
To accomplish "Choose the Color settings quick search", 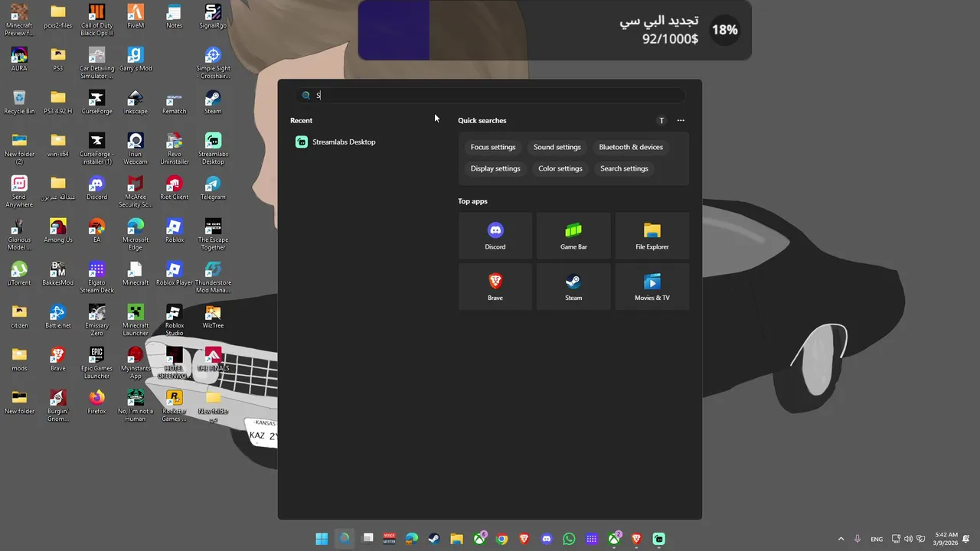I will [x=560, y=168].
